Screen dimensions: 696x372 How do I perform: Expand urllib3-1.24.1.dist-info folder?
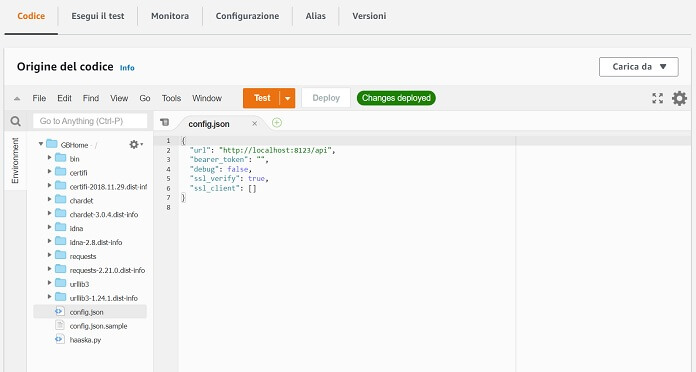[x=49, y=297]
